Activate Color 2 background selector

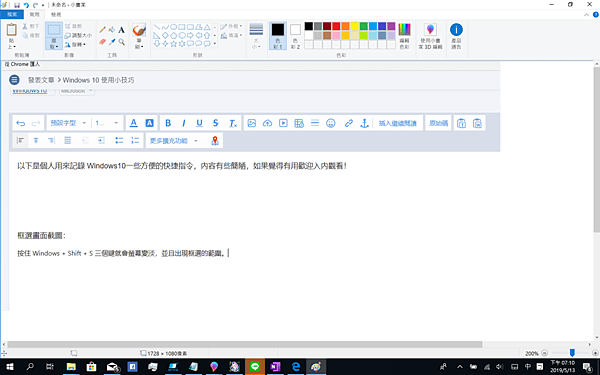pos(295,36)
